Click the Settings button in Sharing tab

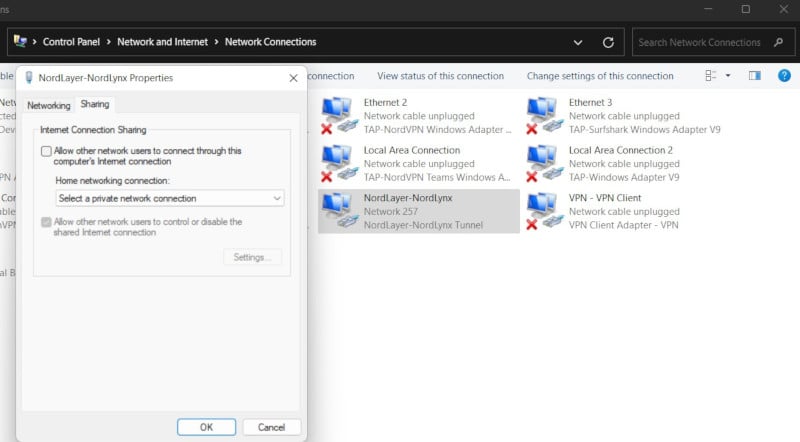coord(252,257)
